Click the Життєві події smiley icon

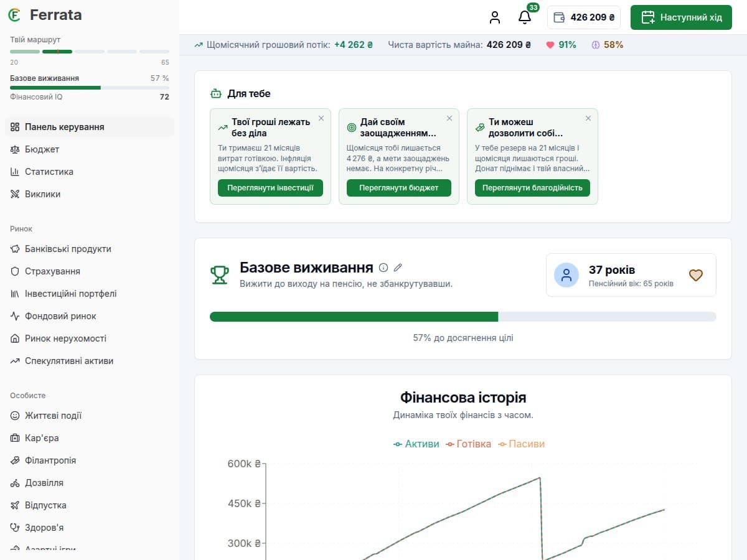[16, 416]
